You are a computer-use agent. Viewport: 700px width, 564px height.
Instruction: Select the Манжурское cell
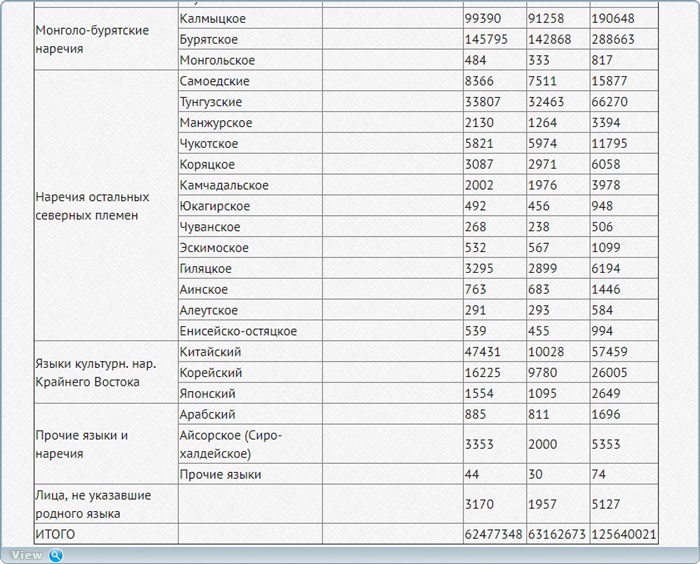[250, 122]
